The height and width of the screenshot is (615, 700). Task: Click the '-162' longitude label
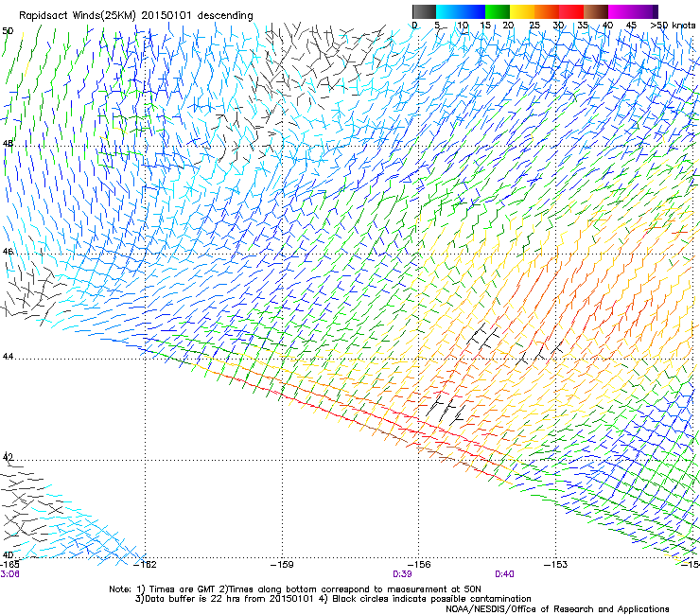[x=146, y=565]
